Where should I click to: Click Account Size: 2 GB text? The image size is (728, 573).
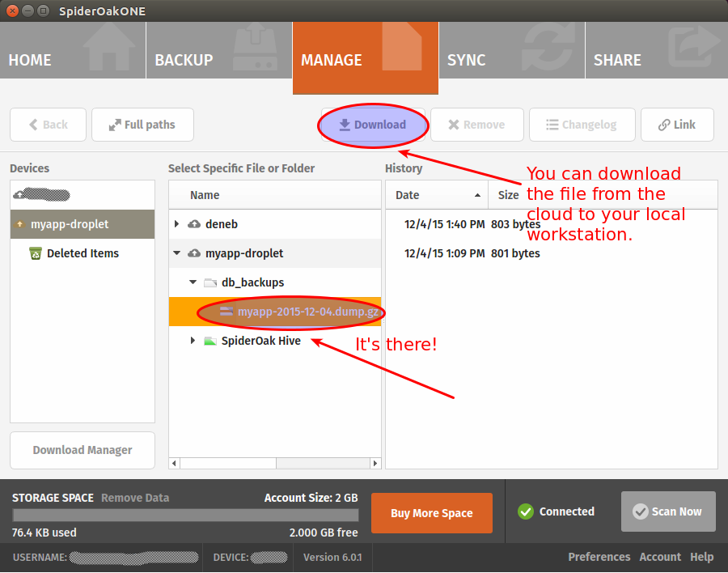coord(311,498)
